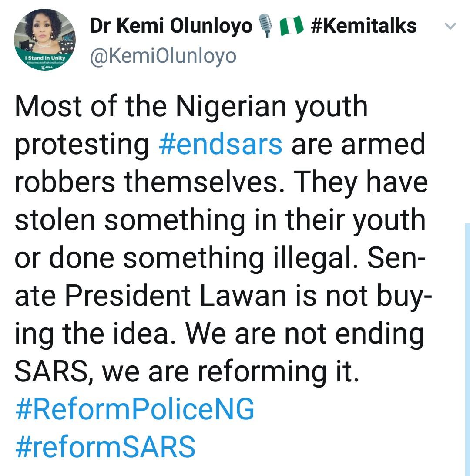The height and width of the screenshot is (476, 470).
Task: Click the light blue vertical bar at right edge
Action: 467,349
